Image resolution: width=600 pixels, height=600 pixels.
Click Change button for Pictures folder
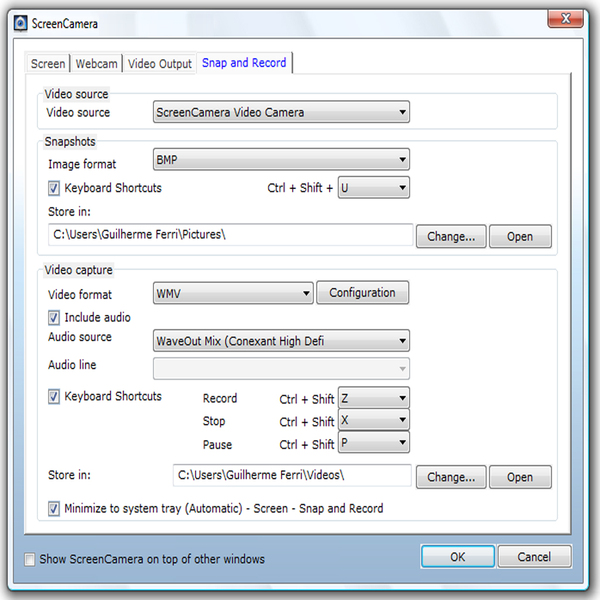(x=451, y=236)
